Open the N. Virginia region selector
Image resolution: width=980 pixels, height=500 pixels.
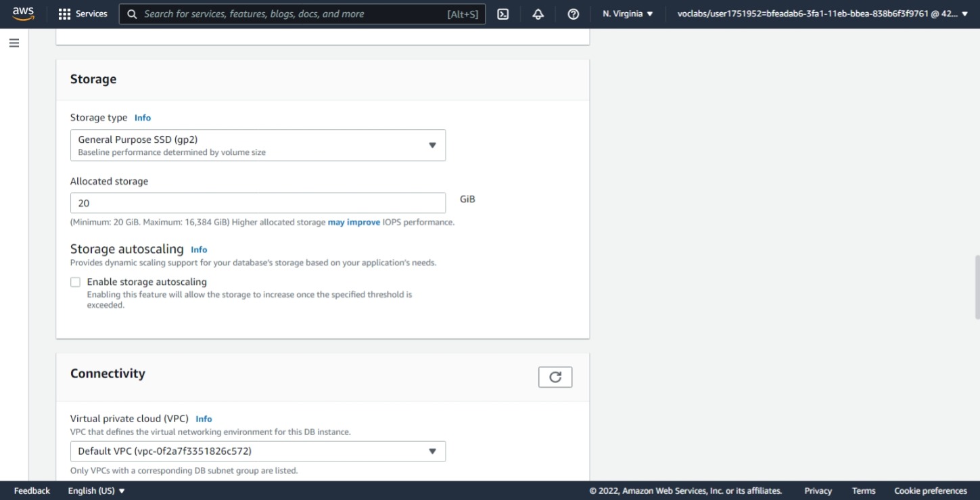tap(626, 13)
